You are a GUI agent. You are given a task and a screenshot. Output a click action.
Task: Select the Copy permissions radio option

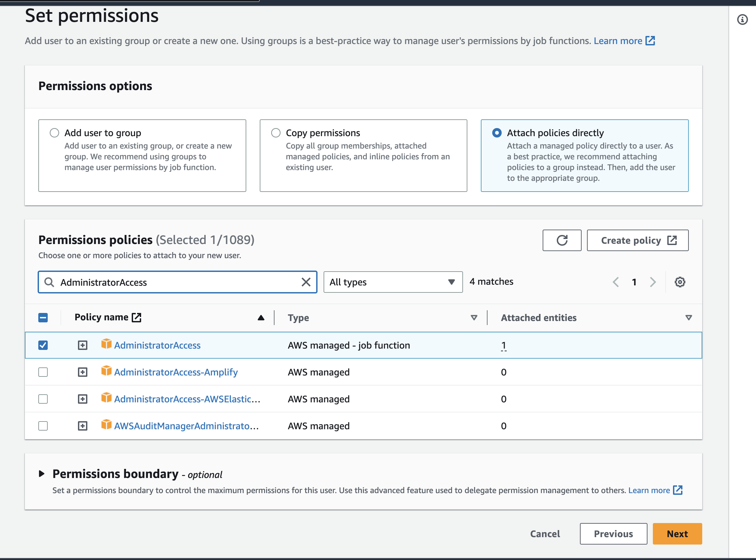coord(276,133)
